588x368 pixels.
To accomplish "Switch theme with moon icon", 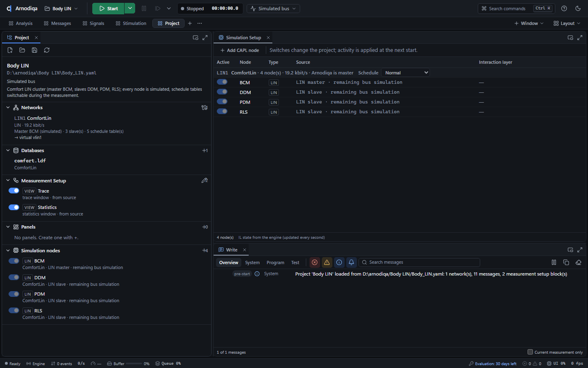I will pos(578,9).
